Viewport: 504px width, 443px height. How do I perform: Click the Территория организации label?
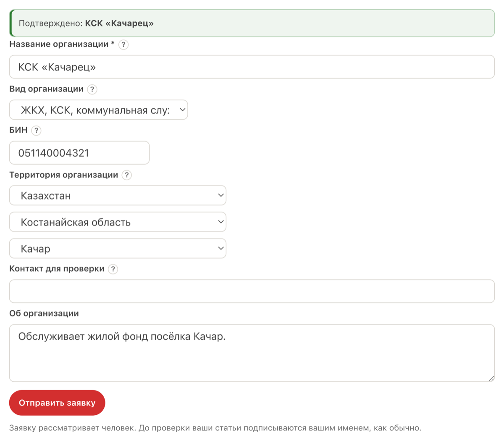point(63,175)
